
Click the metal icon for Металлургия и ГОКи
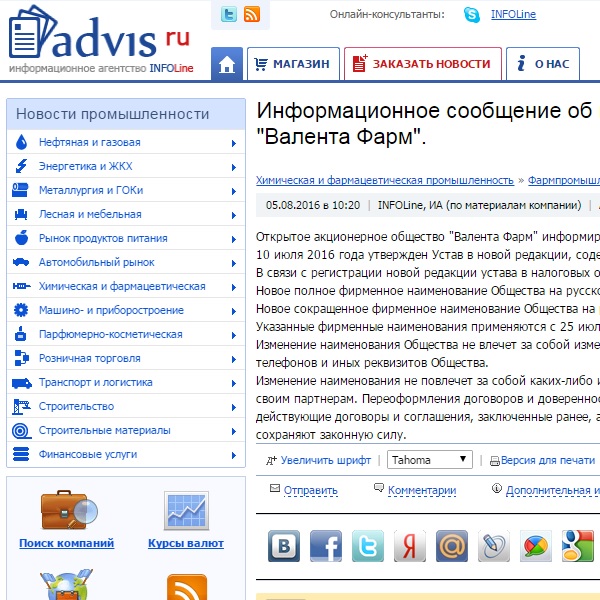pos(21,190)
